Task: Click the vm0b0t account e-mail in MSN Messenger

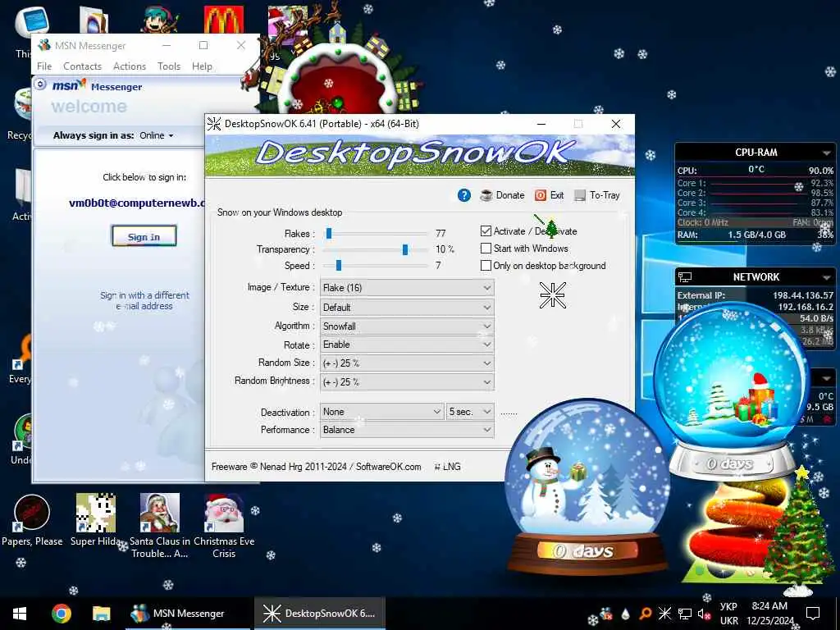Action: click(137, 203)
